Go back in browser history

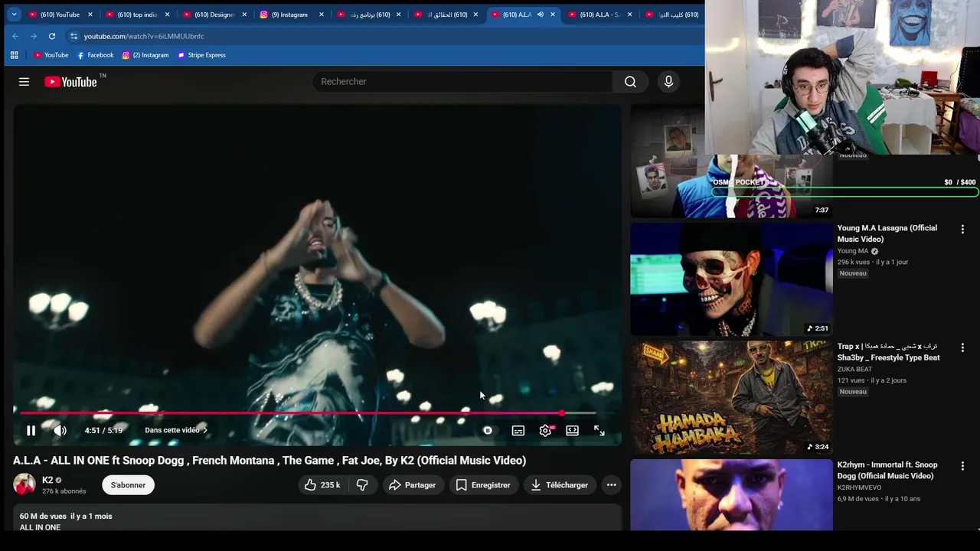[15, 36]
